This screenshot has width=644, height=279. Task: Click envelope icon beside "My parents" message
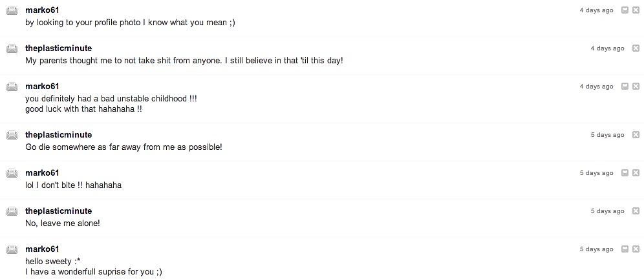tap(12, 48)
